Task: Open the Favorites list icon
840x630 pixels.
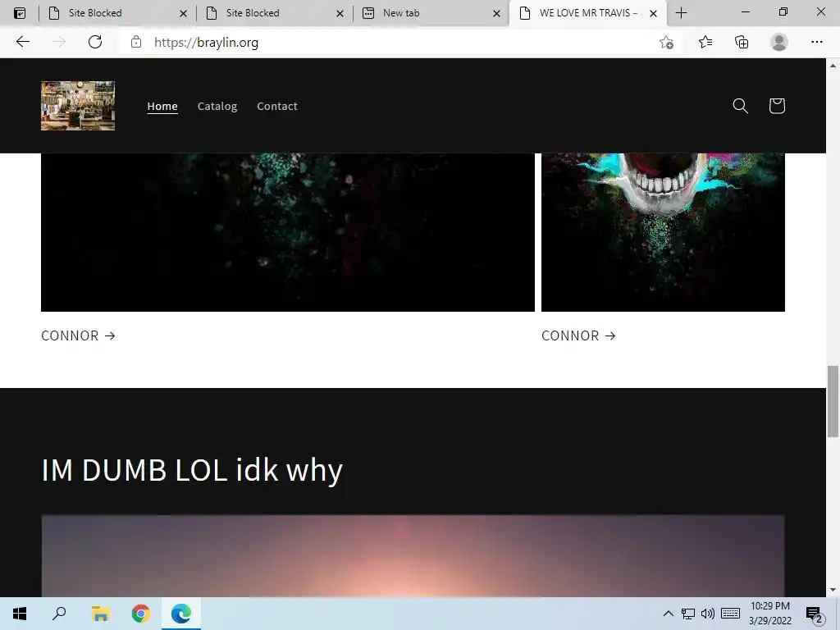Action: (705, 42)
